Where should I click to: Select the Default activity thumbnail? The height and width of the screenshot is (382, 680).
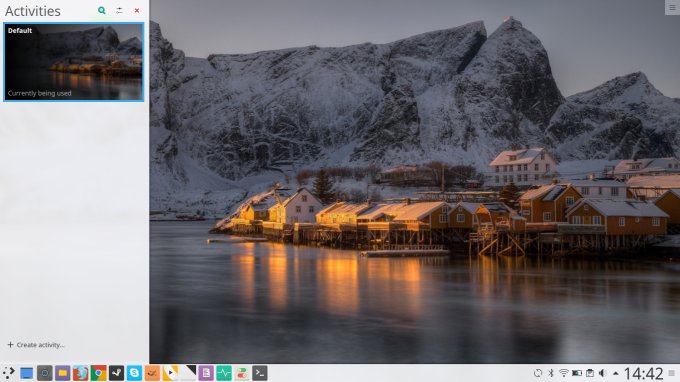[x=73, y=62]
